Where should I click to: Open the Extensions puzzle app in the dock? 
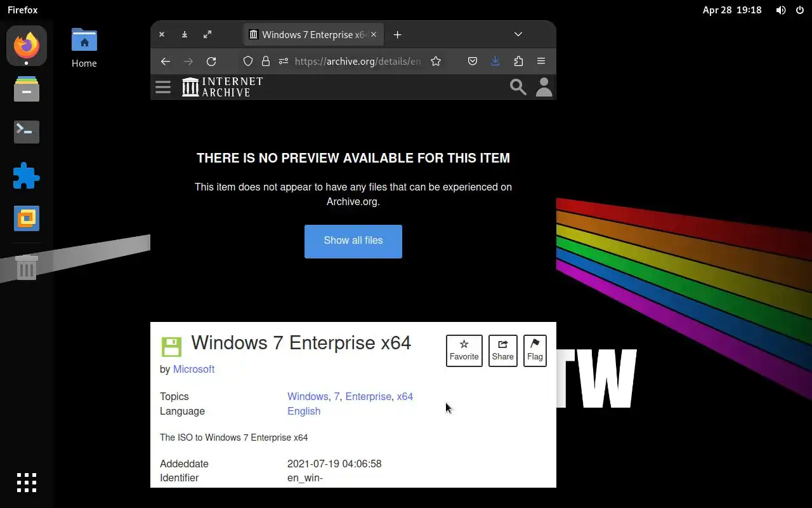(27, 175)
